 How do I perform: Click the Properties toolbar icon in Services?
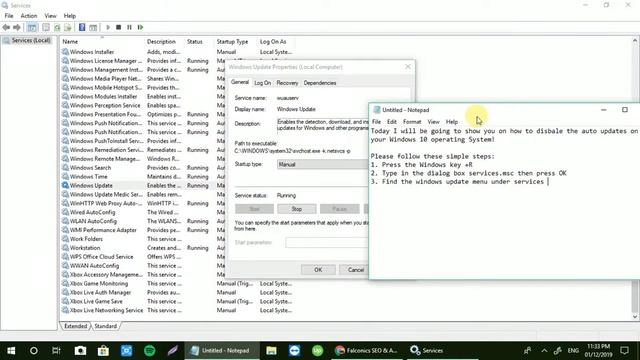[46, 27]
